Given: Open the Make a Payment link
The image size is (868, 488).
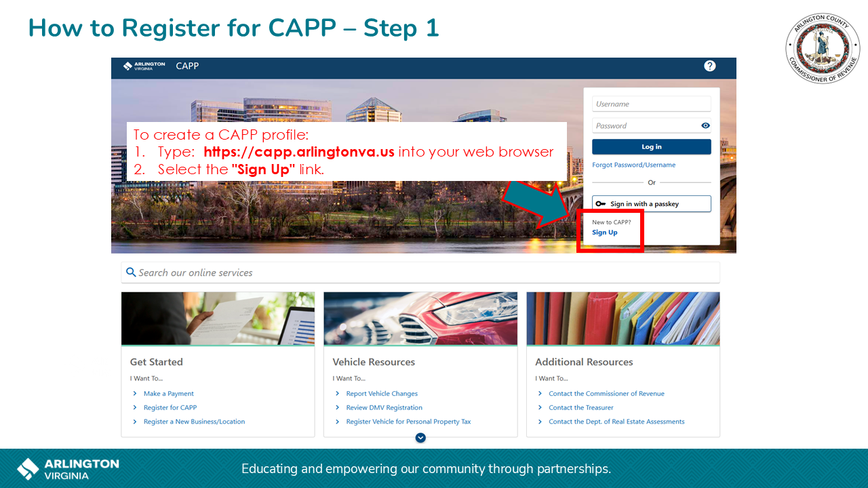Looking at the screenshot, I should click(x=169, y=393).
